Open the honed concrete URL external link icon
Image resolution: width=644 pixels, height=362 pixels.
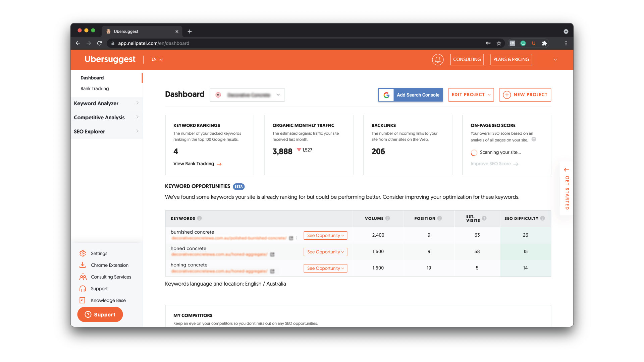(272, 255)
